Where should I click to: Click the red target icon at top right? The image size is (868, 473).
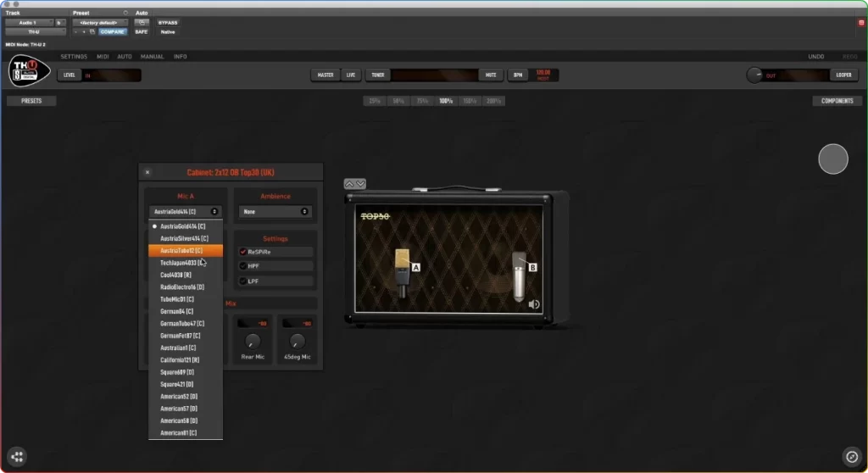coord(861,23)
